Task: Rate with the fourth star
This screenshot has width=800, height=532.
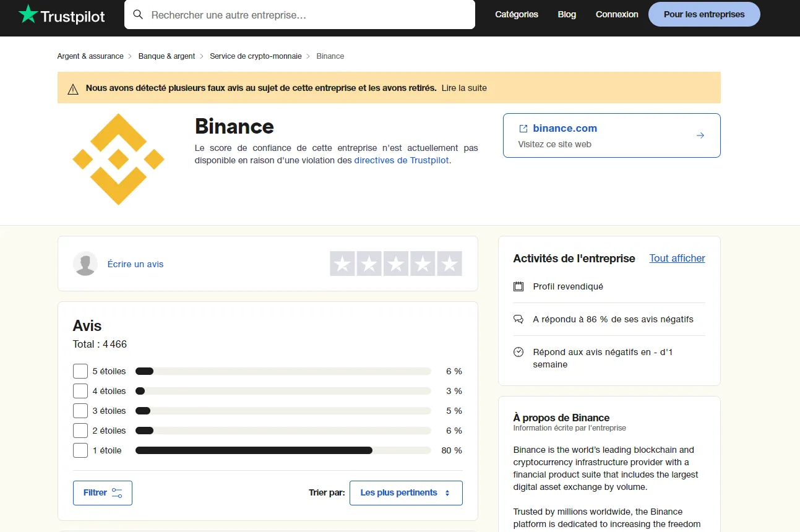Action: [x=423, y=264]
